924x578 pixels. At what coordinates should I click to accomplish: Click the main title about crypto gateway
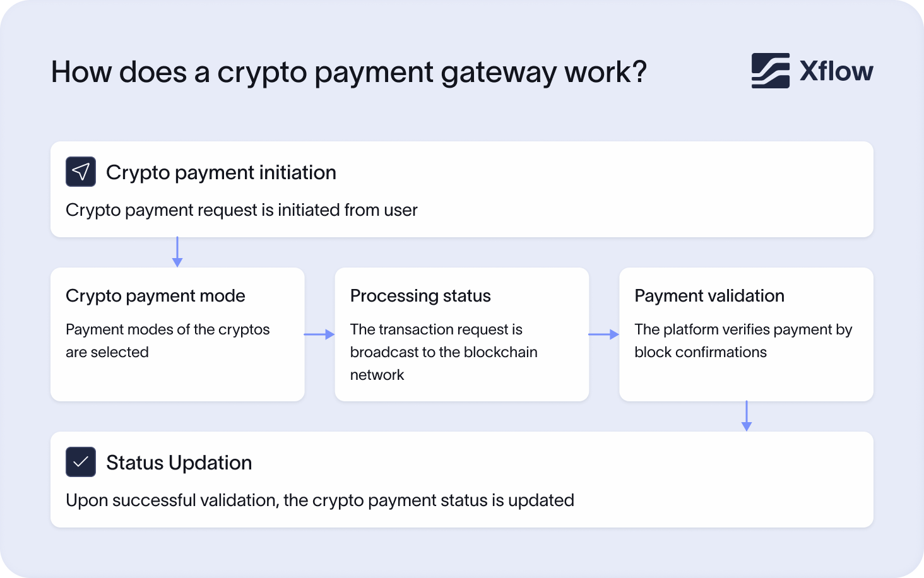coord(349,72)
